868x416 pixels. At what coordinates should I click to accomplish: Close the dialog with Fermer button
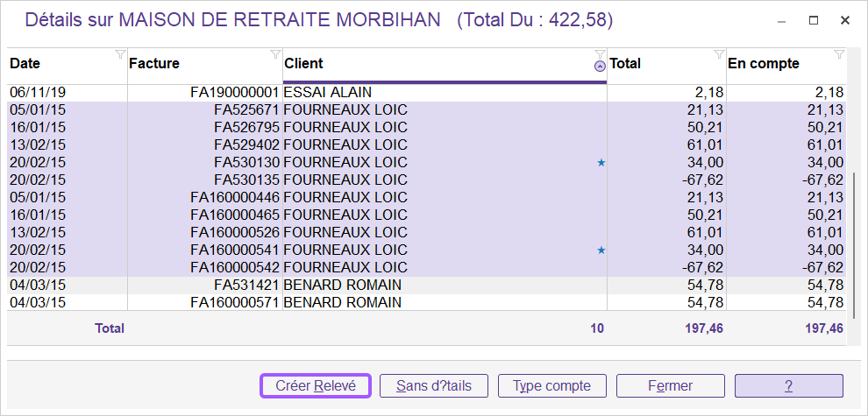[670, 386]
